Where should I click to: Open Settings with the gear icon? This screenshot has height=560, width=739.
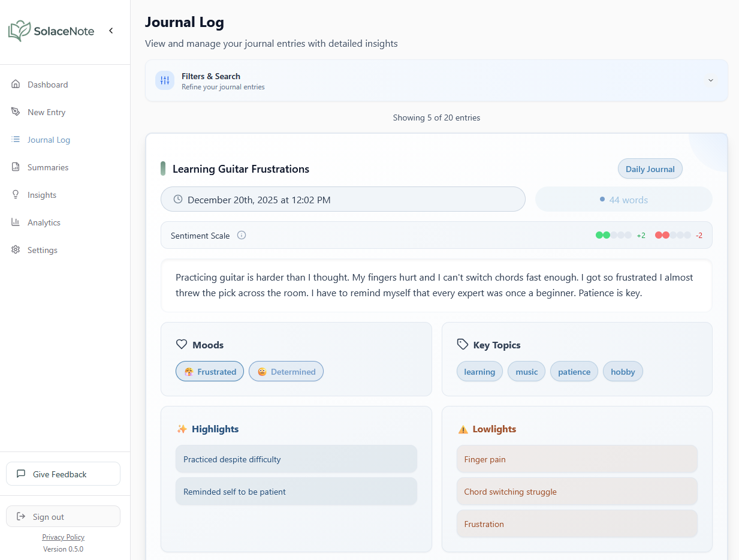pos(15,249)
